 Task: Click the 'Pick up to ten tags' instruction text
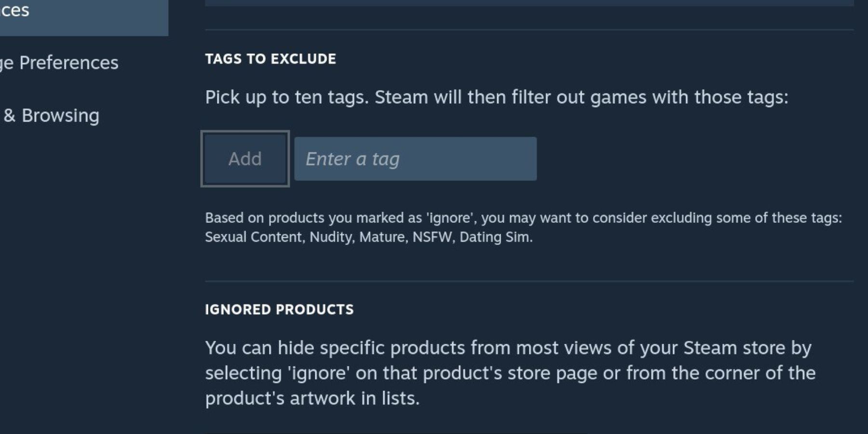tap(497, 97)
